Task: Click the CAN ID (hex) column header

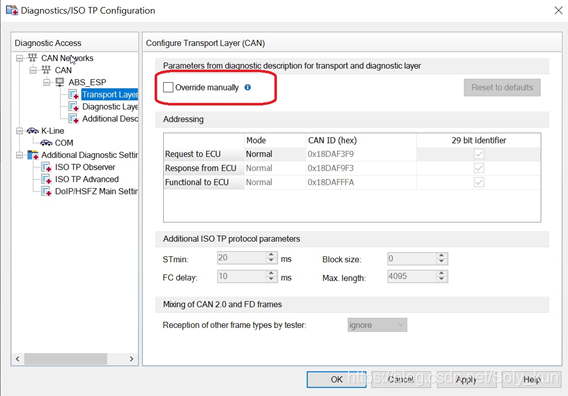Action: [361, 140]
